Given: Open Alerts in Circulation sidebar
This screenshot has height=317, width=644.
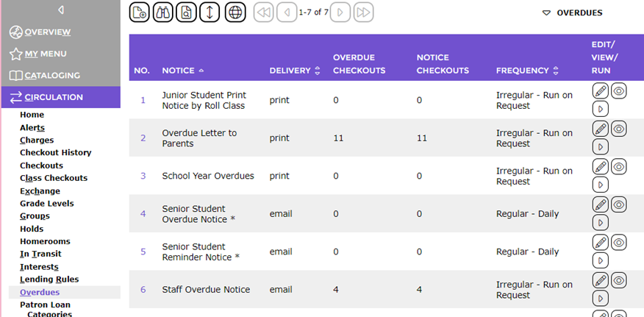Looking at the screenshot, I should pyautogui.click(x=32, y=127).
